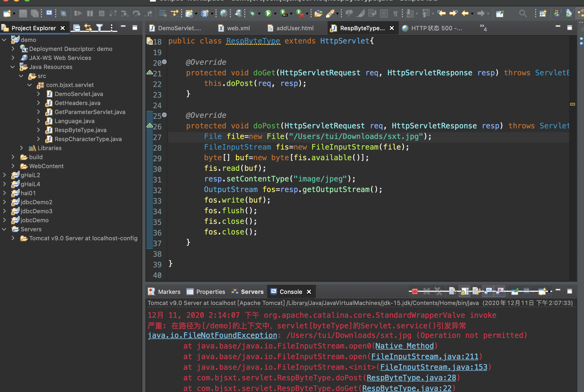Image resolution: width=584 pixels, height=392 pixels.
Task: Toggle the console Scroll Lock icon
Action: [465, 291]
